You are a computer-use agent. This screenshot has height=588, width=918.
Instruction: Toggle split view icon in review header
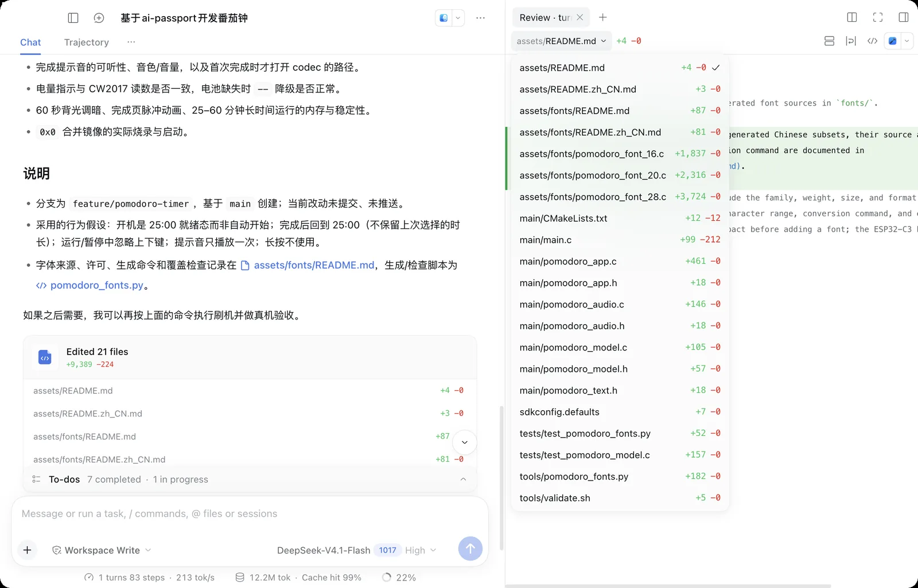tap(852, 17)
